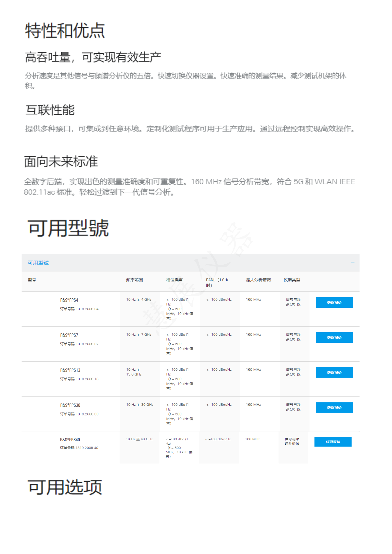
Task: Request a quote for the R&S FPS7
Action: click(x=334, y=338)
